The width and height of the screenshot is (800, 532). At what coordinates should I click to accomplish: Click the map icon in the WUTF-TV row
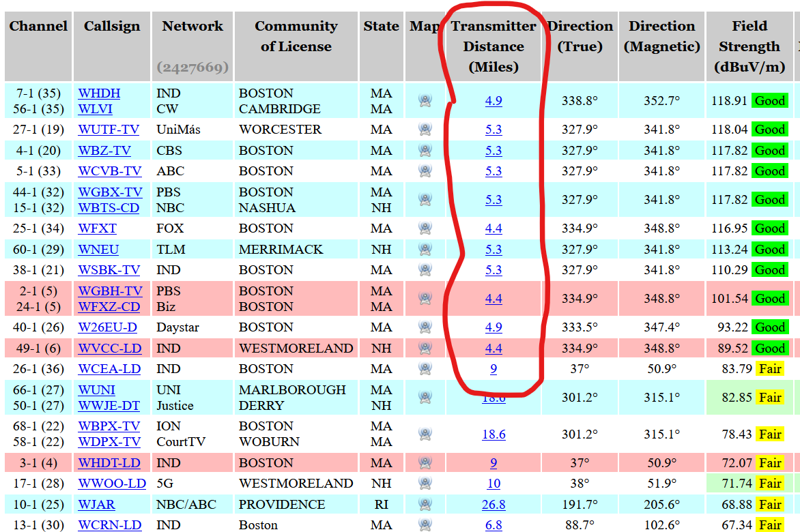coord(425,130)
